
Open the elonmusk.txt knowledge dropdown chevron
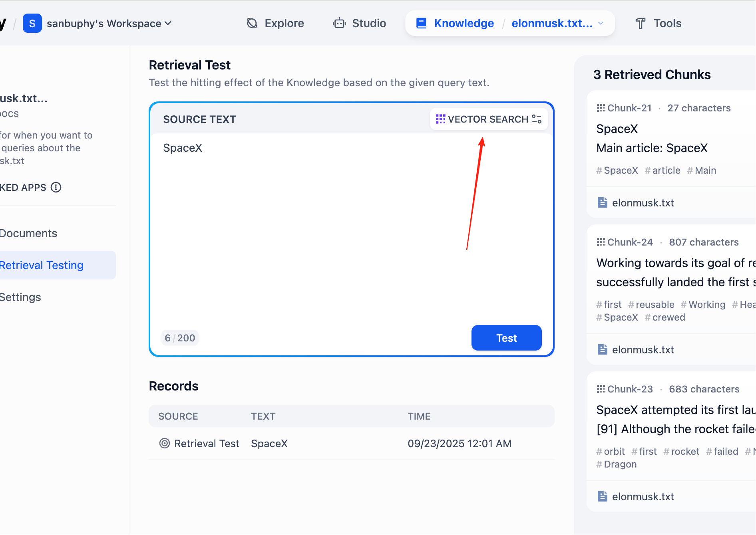tap(601, 23)
